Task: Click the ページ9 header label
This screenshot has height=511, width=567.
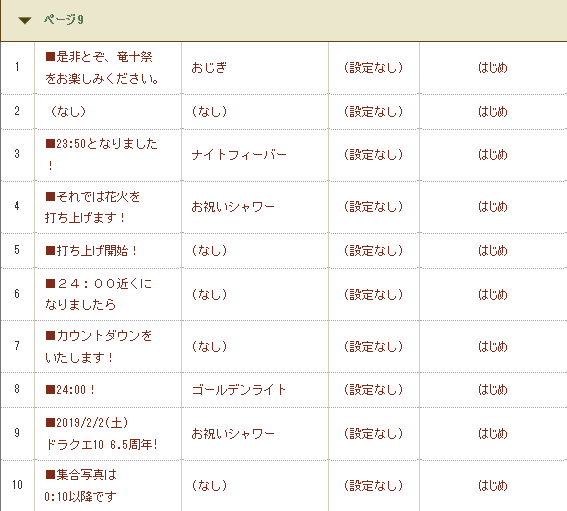Action: pos(64,19)
